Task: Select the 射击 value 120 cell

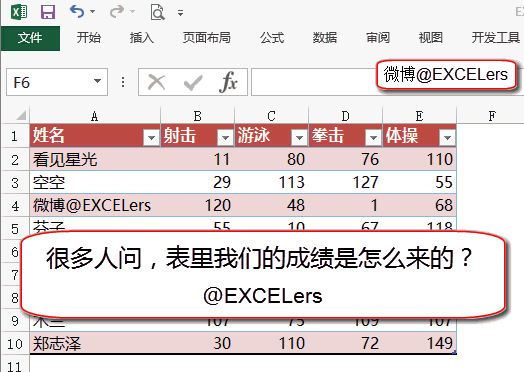Action: 198,205
